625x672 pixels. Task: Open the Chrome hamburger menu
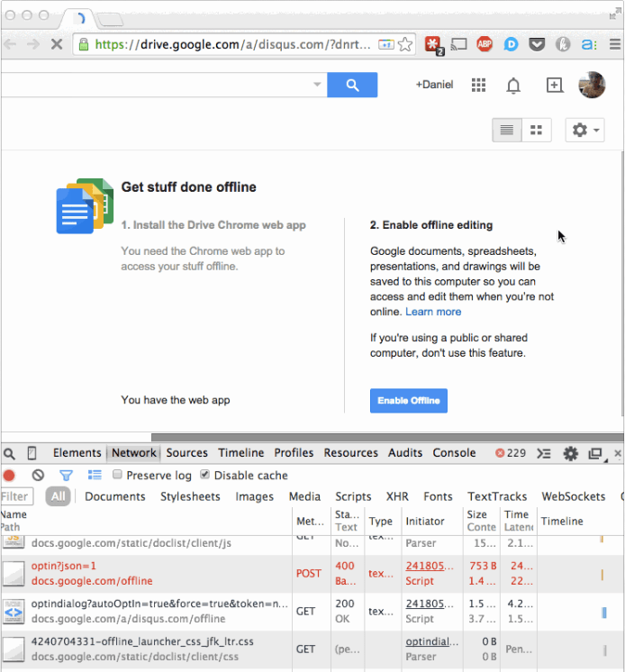(x=615, y=44)
